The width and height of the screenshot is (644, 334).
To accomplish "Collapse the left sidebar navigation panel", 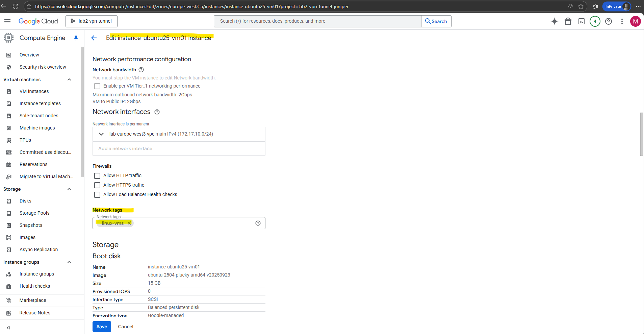I will point(8,328).
